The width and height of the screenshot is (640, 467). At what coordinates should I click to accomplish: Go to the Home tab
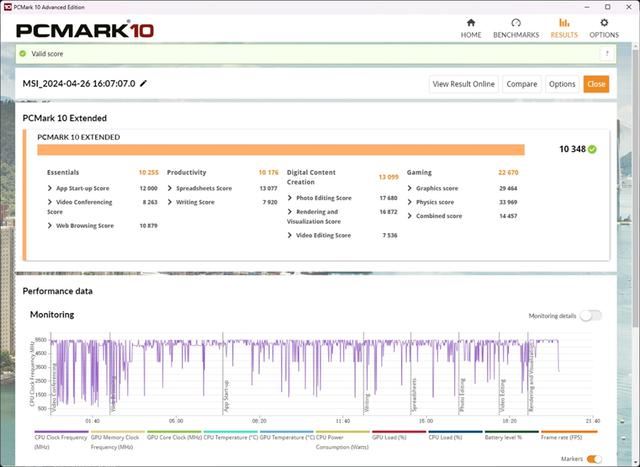coord(471,28)
